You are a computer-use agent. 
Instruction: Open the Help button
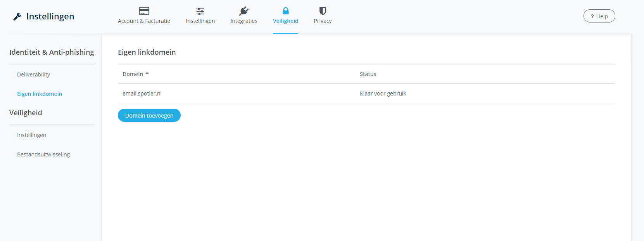point(599,16)
